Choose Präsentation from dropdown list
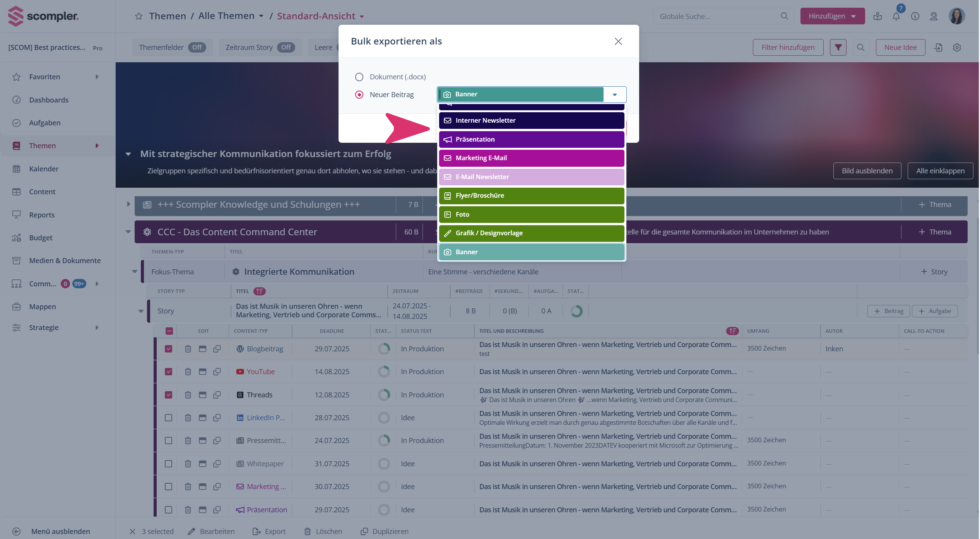Image resolution: width=980 pixels, height=539 pixels. tap(531, 139)
